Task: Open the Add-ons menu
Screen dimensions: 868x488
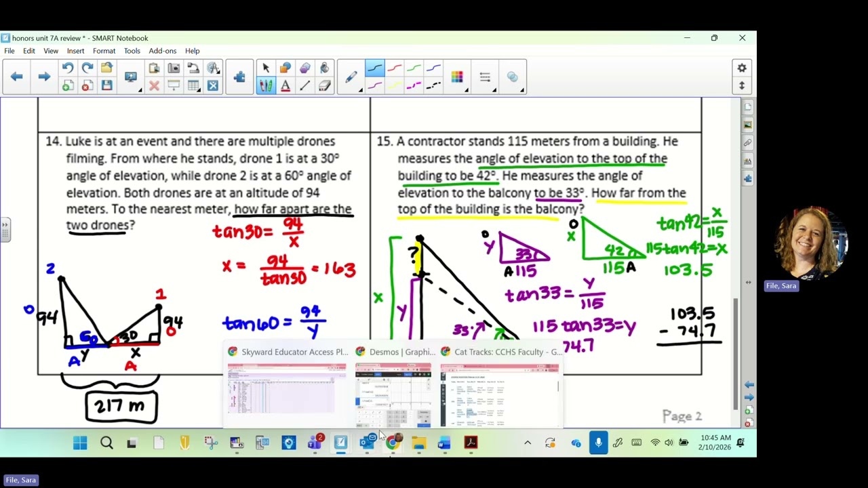Action: 162,51
